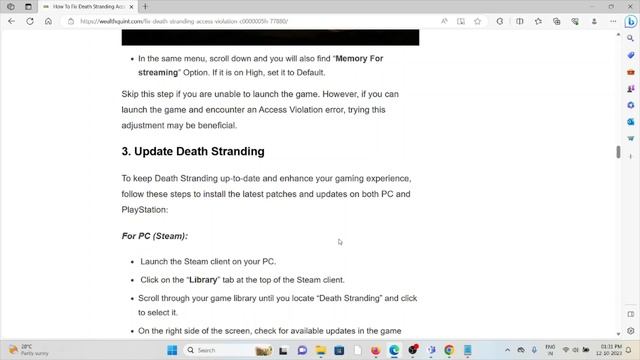Screen dimensions: 640x360
Task: Click the line Launch the Steam client on your PC
Action: tap(208, 262)
